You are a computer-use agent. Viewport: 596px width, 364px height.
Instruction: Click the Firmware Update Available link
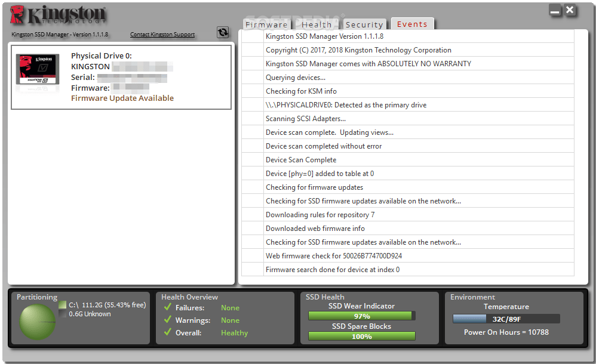tap(122, 98)
